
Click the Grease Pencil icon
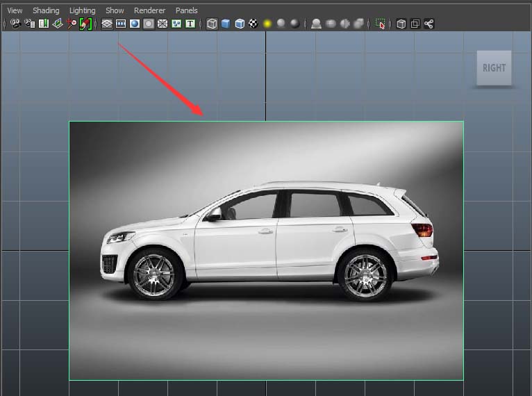pyautogui.click(x=85, y=24)
